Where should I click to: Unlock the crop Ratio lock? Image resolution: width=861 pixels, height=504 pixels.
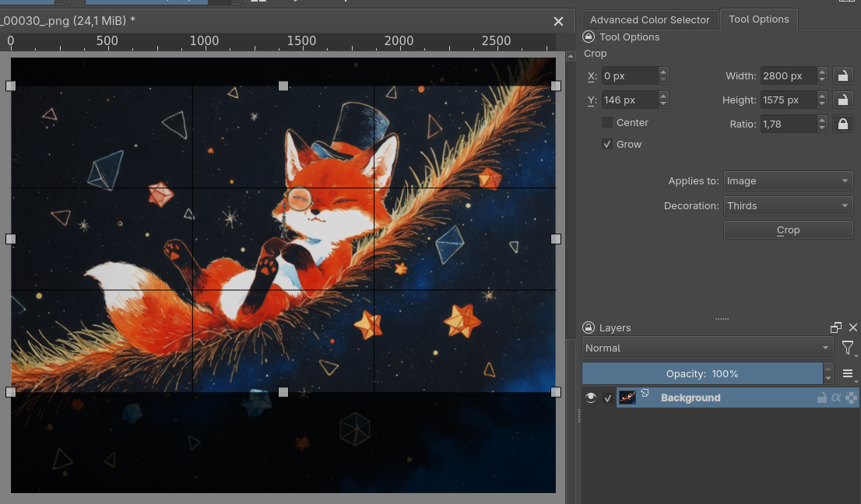842,124
